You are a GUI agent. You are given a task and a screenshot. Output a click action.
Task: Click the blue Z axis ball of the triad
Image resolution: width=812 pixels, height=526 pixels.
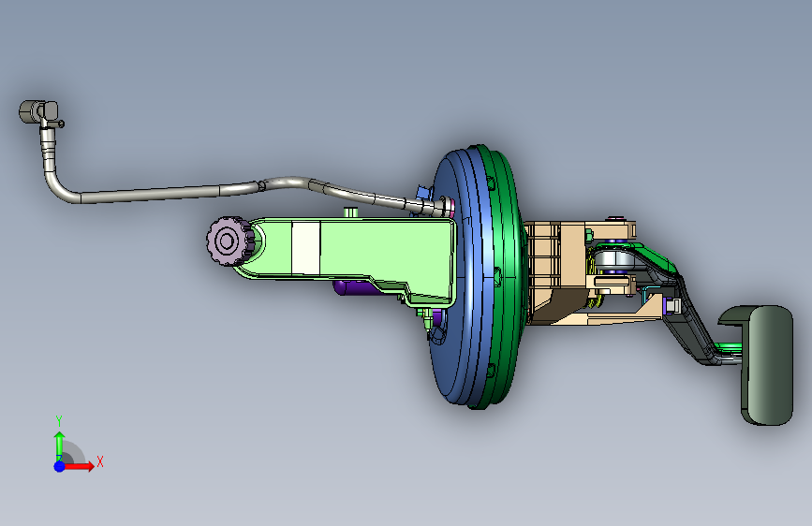pyautogui.click(x=60, y=466)
